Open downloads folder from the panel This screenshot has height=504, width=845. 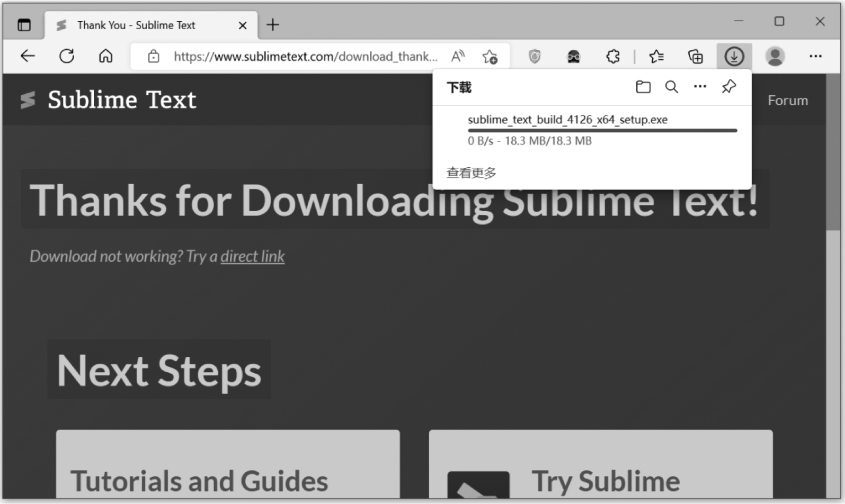643,87
